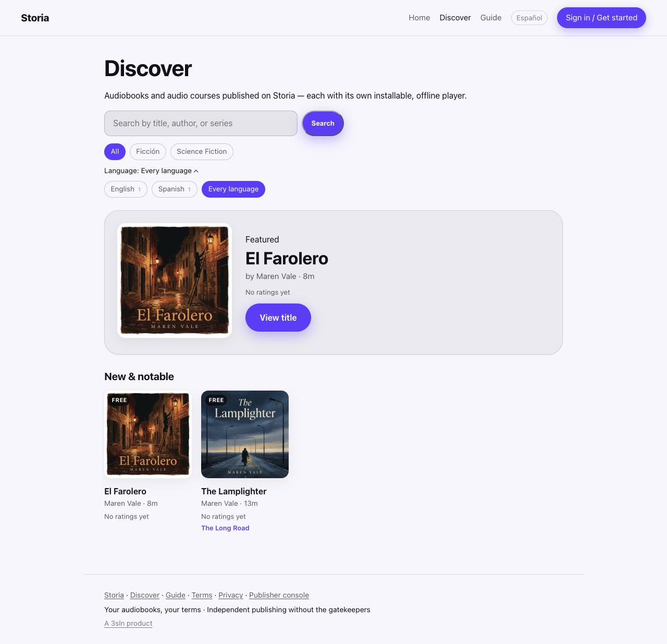Click Sign in / Get started button

tap(601, 18)
